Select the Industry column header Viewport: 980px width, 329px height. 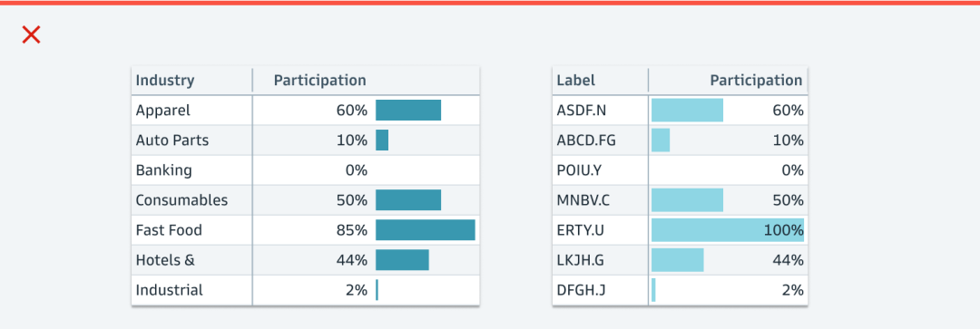165,81
